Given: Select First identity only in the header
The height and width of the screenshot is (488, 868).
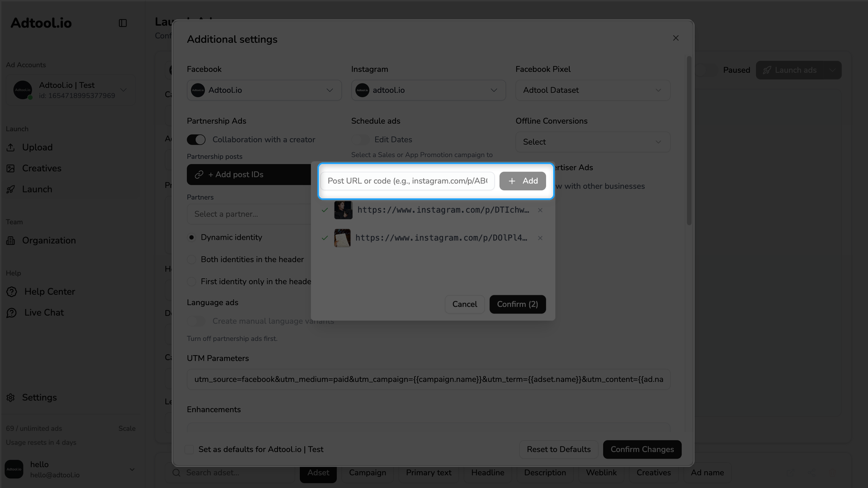Looking at the screenshot, I should (192, 282).
